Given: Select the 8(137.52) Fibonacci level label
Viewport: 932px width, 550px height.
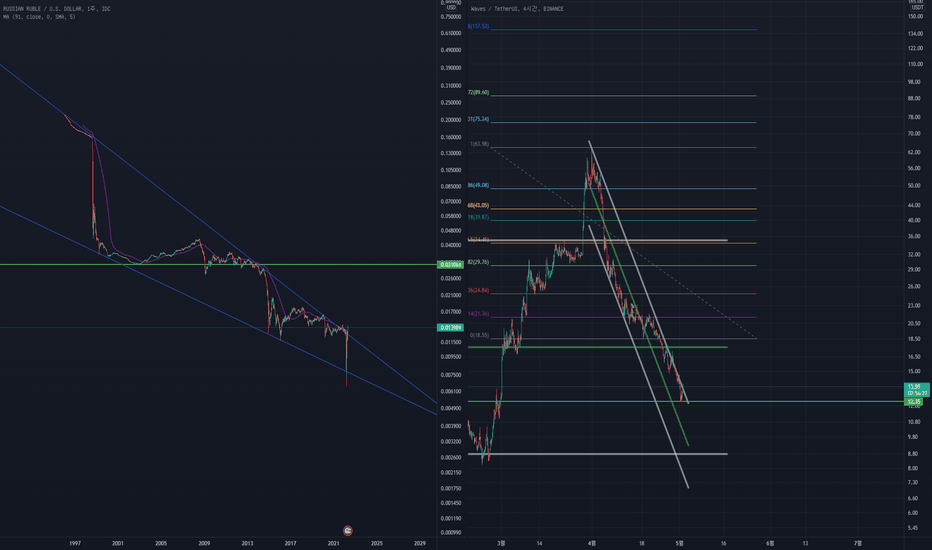Looking at the screenshot, I should (x=478, y=26).
